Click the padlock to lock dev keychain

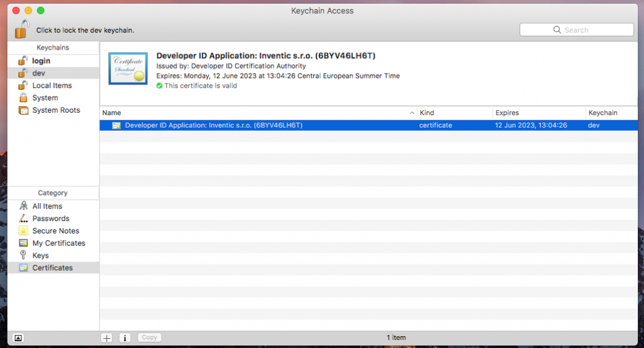click(22, 29)
